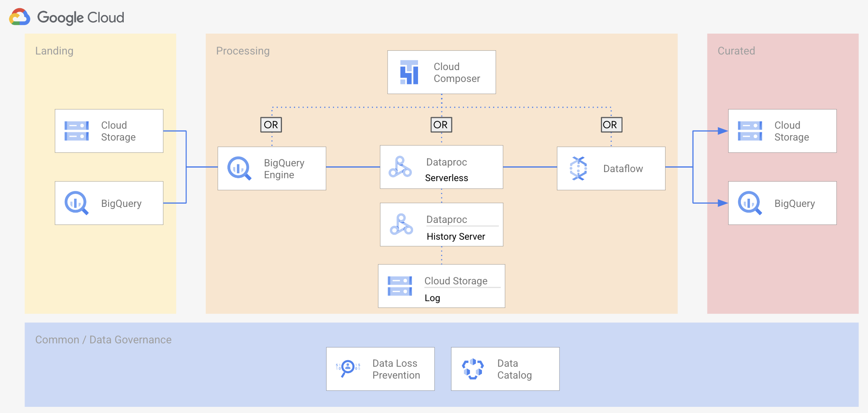Screen dimensions: 868x413
Task: Select the OR box above BigQuery Engine
Action: coord(271,125)
